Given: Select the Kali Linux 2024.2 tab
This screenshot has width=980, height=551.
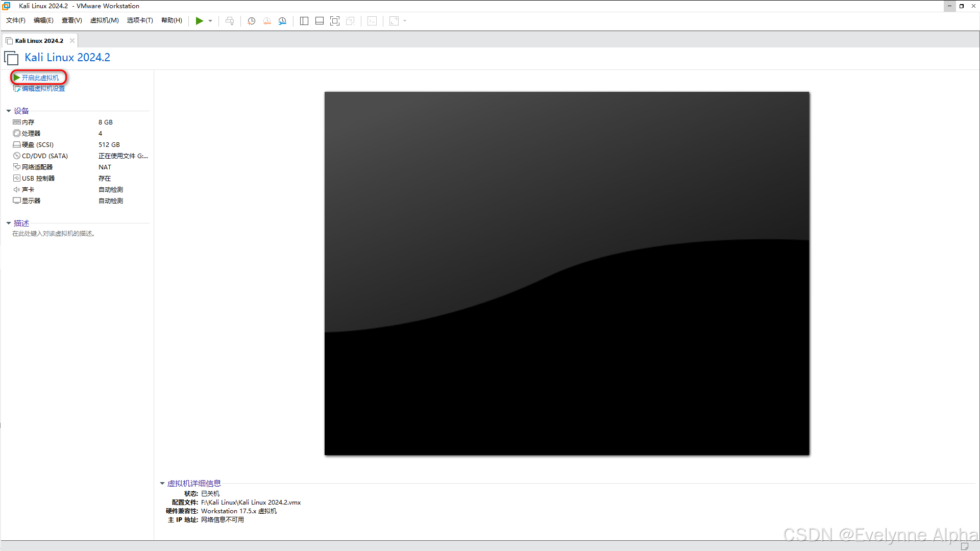Looking at the screenshot, I should coord(39,41).
